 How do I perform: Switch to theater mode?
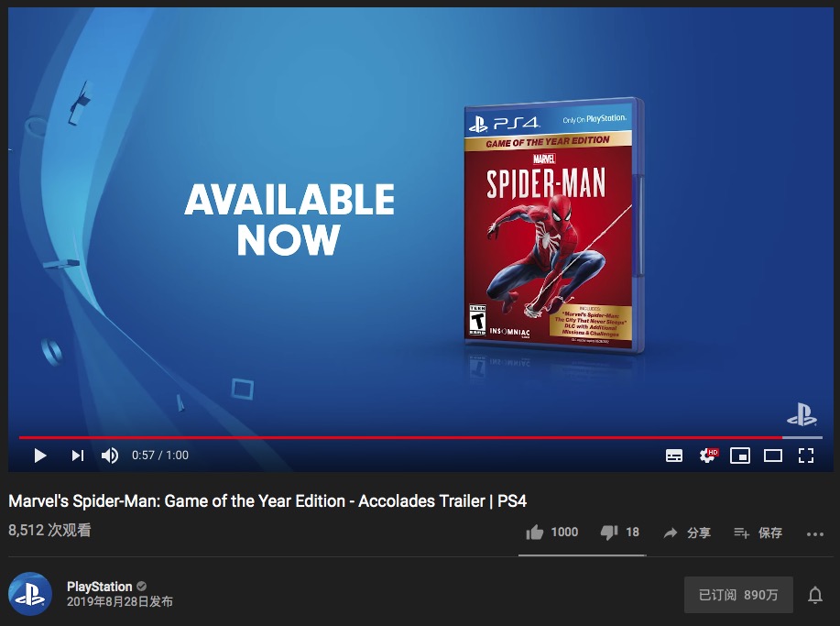click(773, 456)
